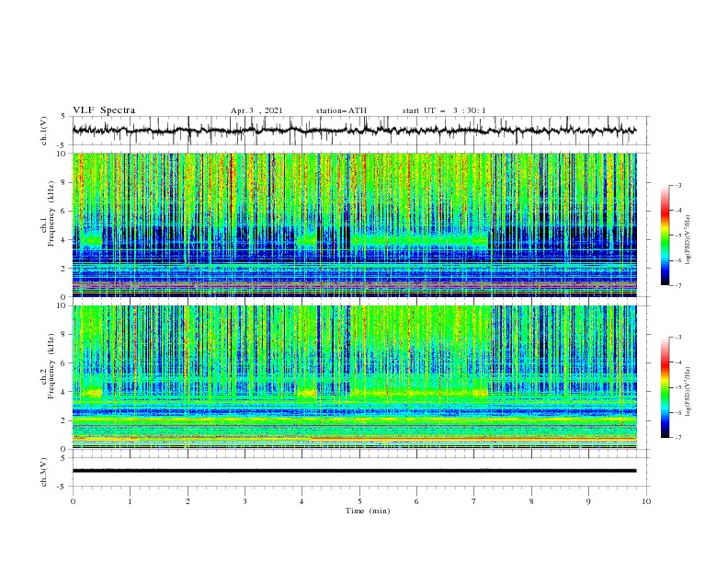Click the "Time (min)" x-axis label
The image size is (728, 563).
[368, 511]
